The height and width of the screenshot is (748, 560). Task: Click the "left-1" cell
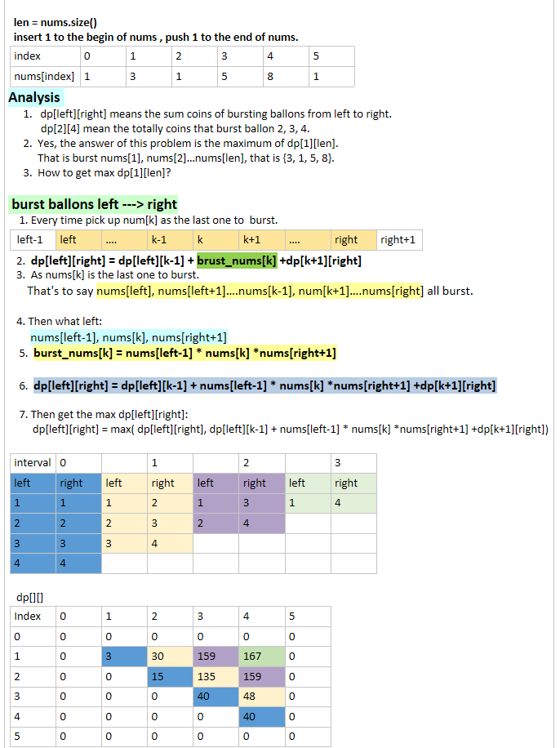32,240
